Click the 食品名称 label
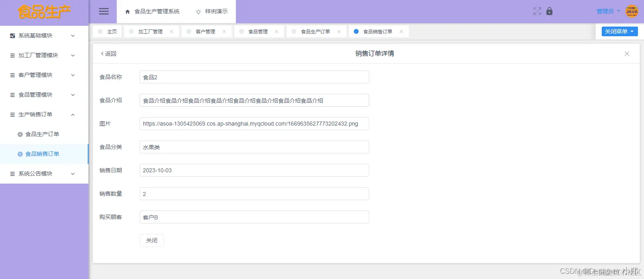The image size is (644, 279). [x=111, y=77]
